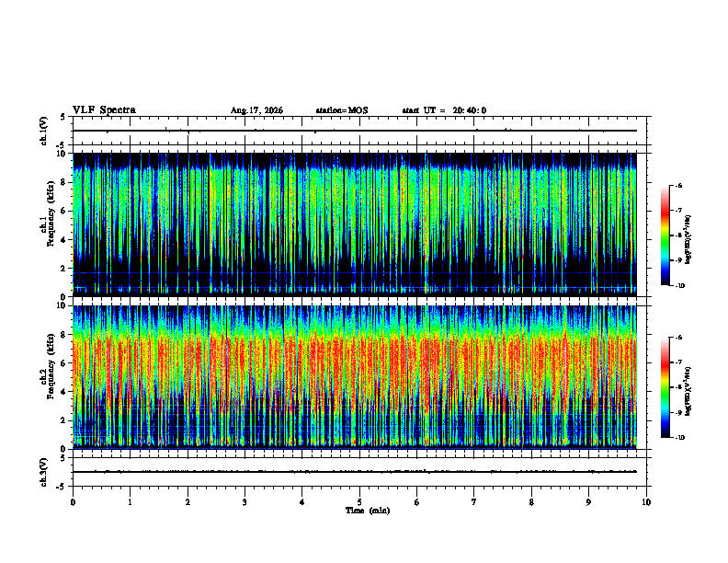Click the ch.1(V) waveform axis label

click(x=44, y=131)
